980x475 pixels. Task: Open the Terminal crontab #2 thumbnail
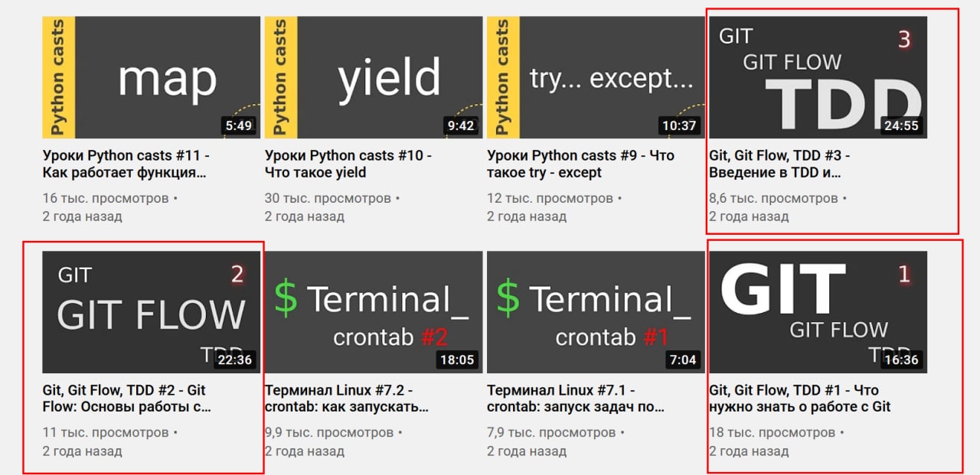373,312
